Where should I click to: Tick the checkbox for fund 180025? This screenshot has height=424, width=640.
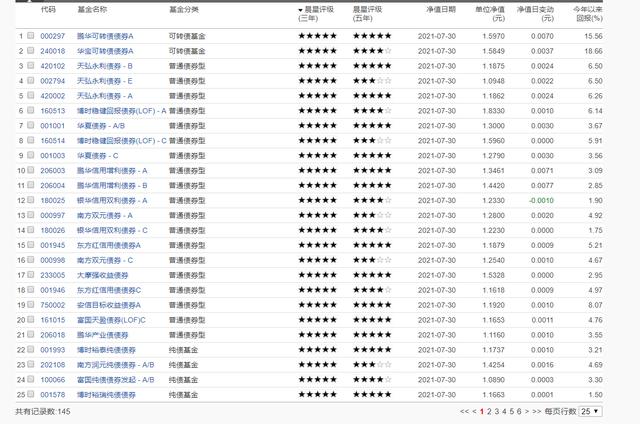[x=31, y=200]
